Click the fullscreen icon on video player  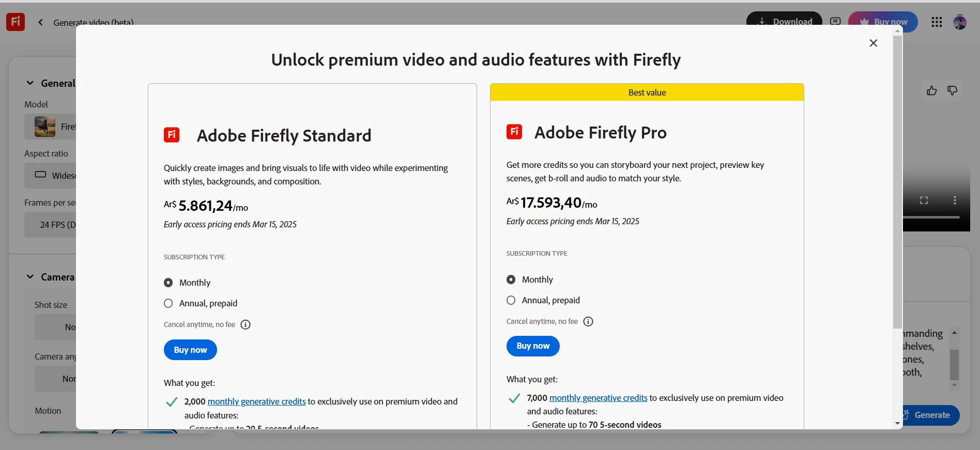click(x=924, y=200)
